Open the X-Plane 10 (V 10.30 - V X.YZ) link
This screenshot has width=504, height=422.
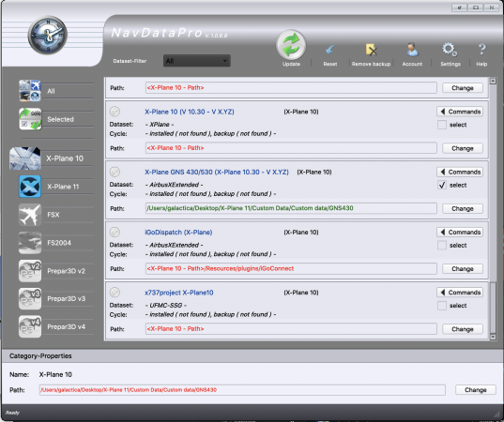190,112
